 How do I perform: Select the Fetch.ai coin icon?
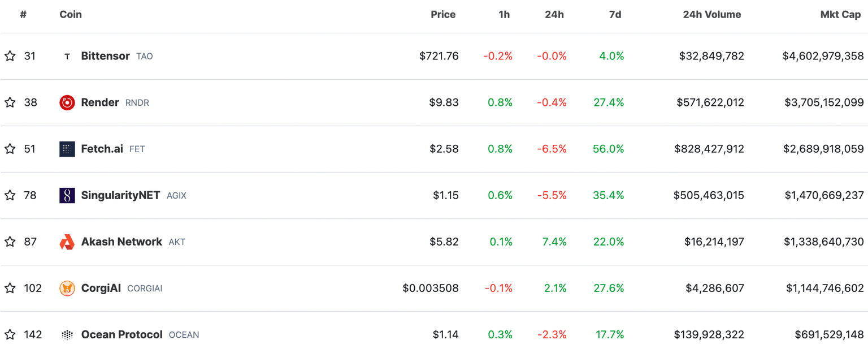point(67,149)
